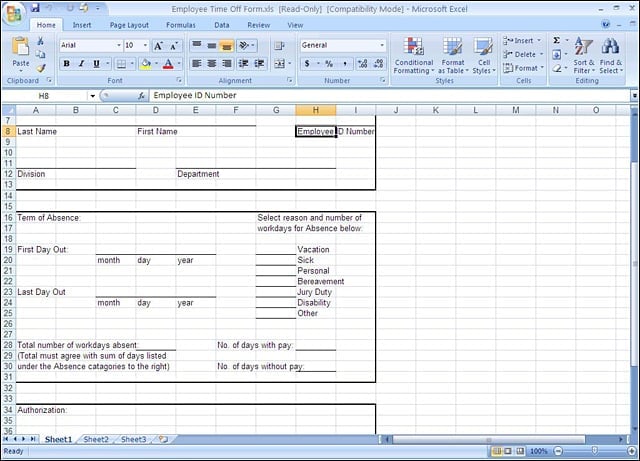
Task: Toggle Italic formatting
Action: coord(81,64)
